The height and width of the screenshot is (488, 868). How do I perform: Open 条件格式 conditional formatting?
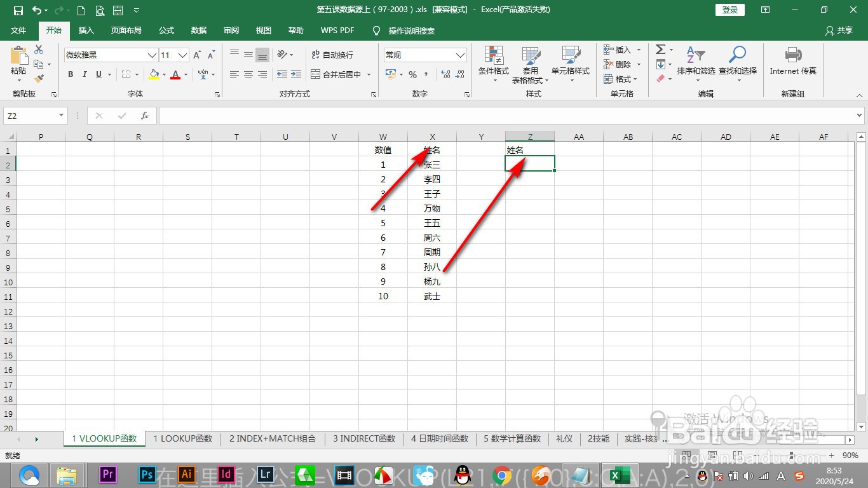(x=494, y=64)
